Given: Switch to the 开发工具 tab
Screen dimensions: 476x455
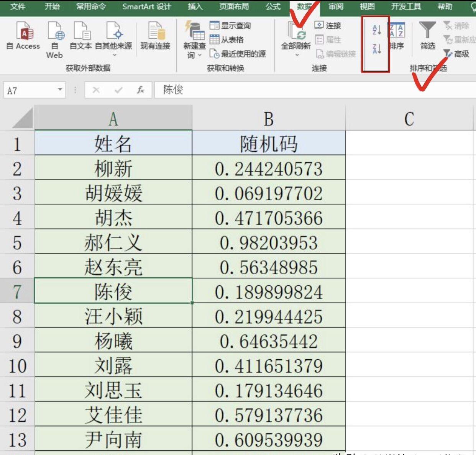Looking at the screenshot, I should point(406,7).
